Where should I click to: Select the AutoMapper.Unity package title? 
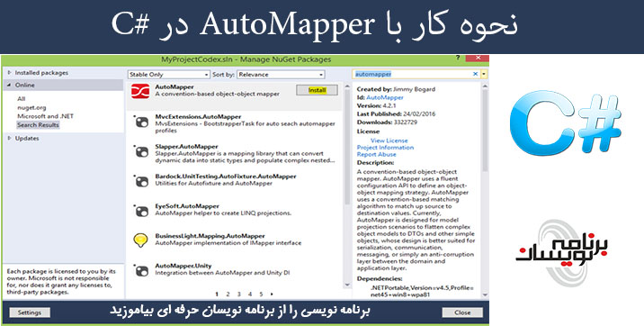pyautogui.click(x=183, y=266)
